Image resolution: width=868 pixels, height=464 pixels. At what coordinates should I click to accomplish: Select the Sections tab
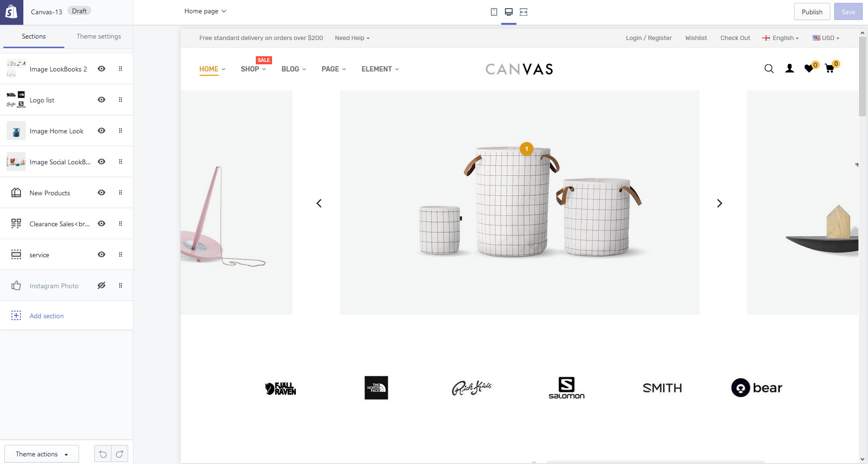[34, 36]
